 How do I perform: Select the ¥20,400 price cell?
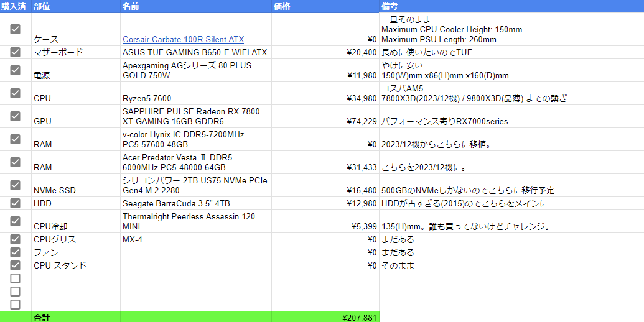pyautogui.click(x=325, y=52)
